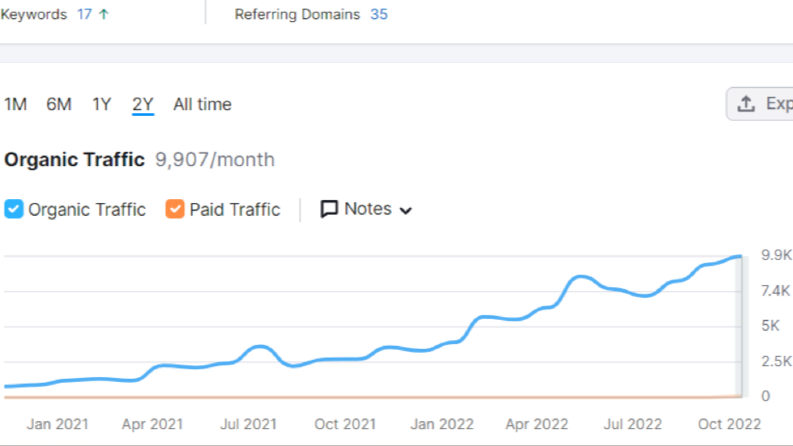Click the Jul 2021 axis label
The width and height of the screenshot is (793, 446).
click(248, 424)
